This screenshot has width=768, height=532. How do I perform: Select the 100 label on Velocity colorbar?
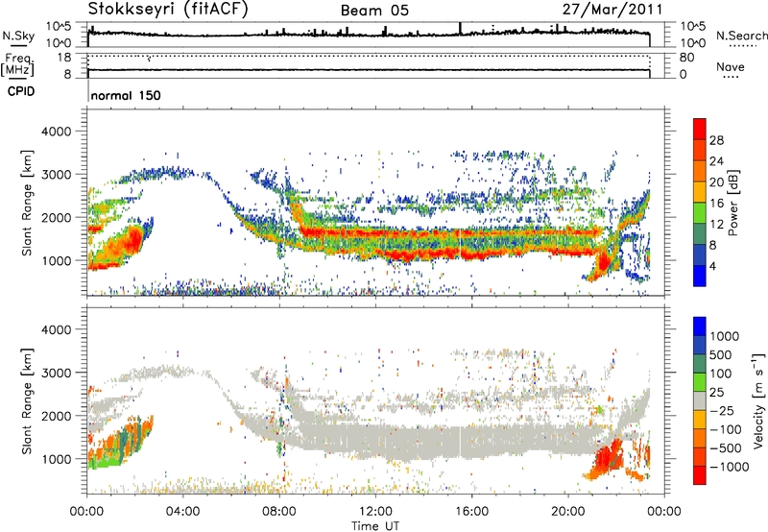pos(723,374)
